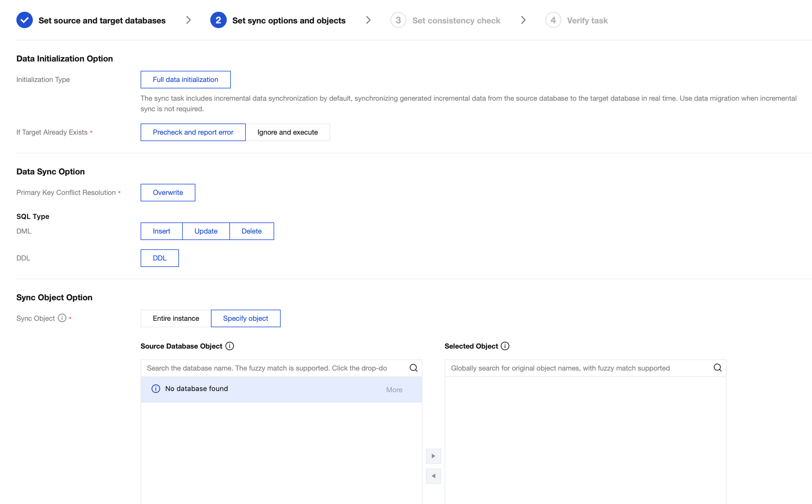Select the Ignore and execute option

pyautogui.click(x=287, y=132)
